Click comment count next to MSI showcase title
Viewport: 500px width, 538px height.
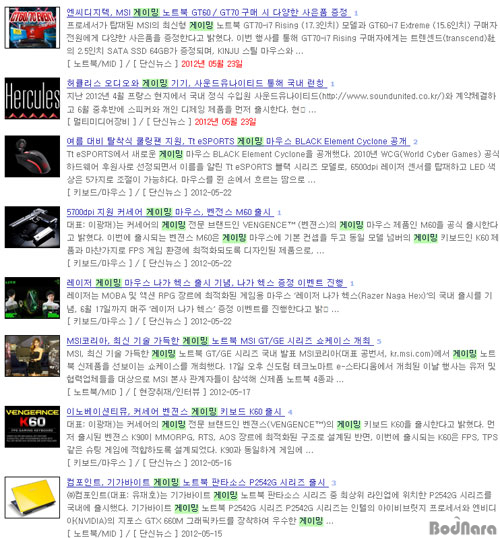coord(379,341)
